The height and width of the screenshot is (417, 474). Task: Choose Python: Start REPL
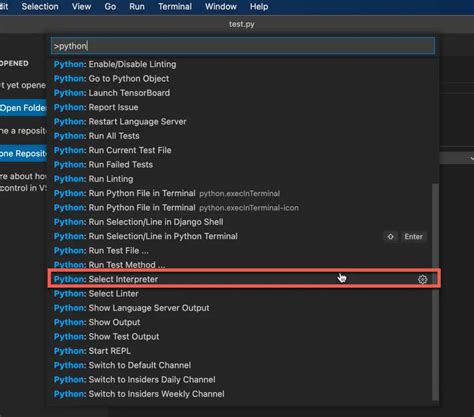click(243, 351)
